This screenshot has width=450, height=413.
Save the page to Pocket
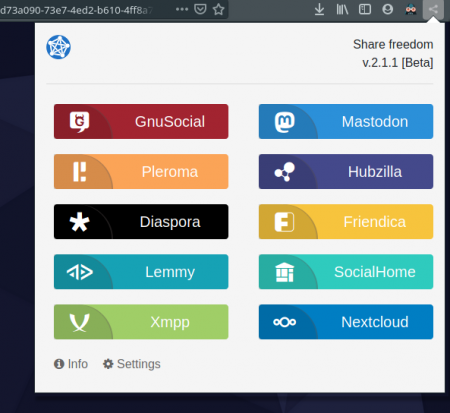pyautogui.click(x=200, y=9)
